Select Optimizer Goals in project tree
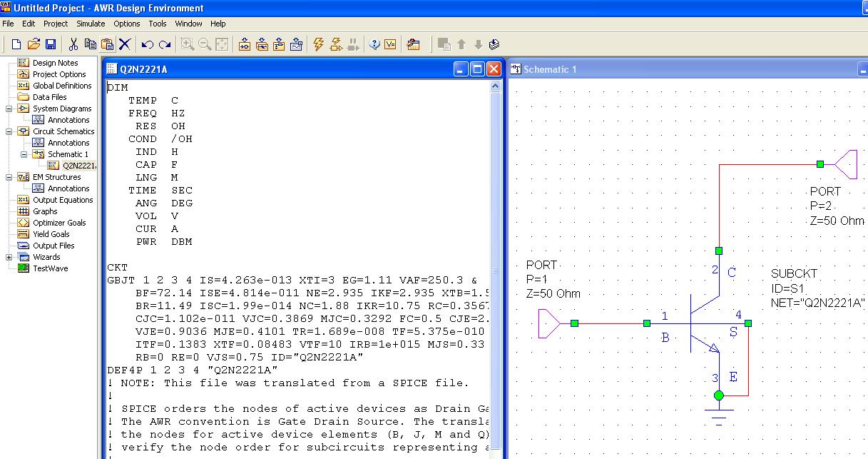The image size is (868, 459). [x=59, y=223]
